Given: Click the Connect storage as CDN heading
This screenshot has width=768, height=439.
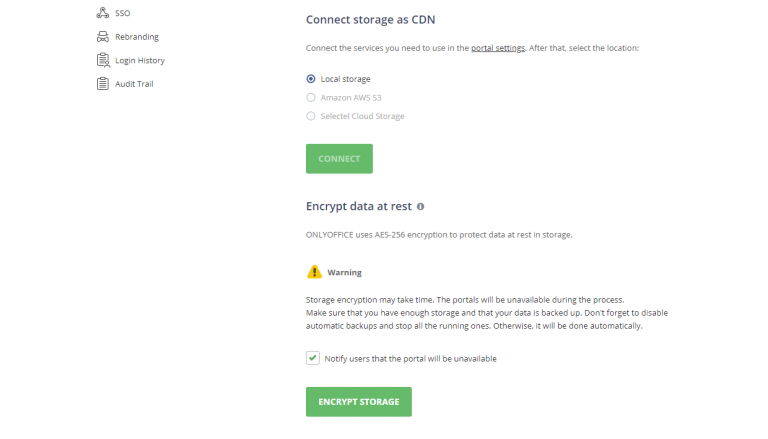Looking at the screenshot, I should 370,19.
